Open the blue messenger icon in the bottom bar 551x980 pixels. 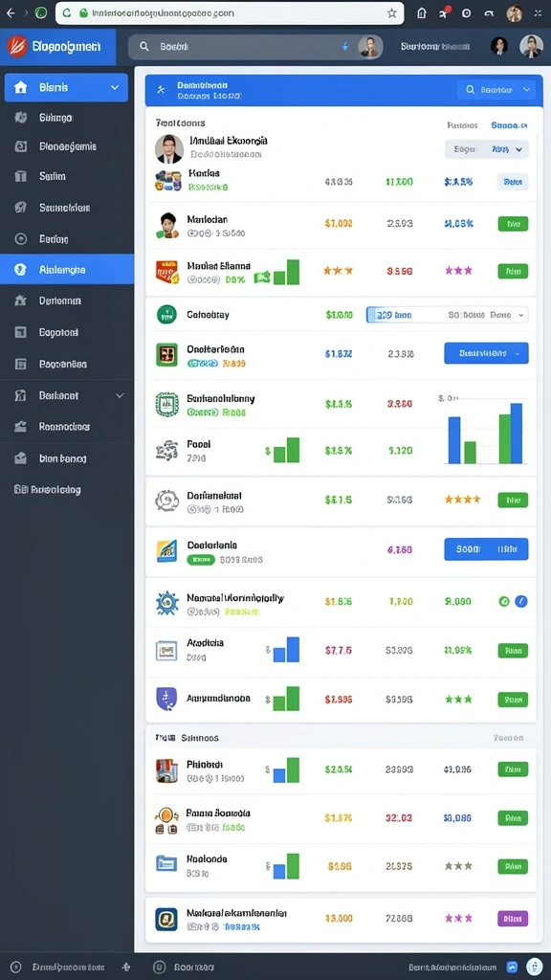click(x=513, y=967)
